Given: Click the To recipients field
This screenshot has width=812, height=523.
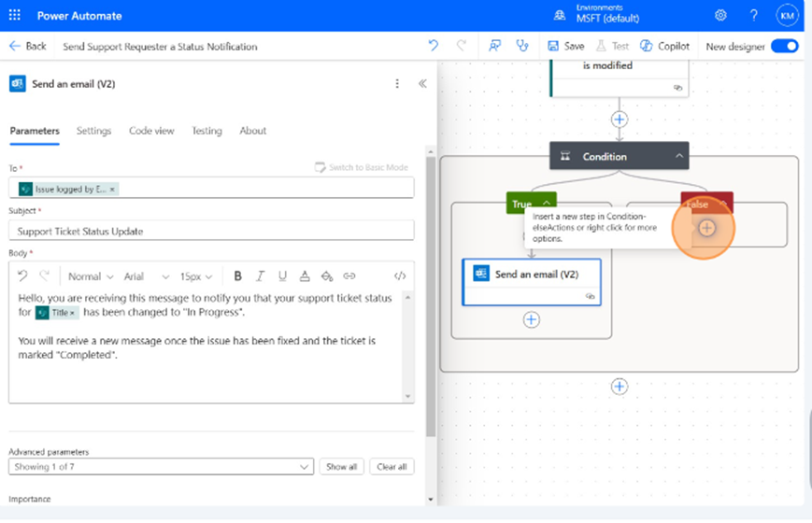Looking at the screenshot, I should [211, 188].
